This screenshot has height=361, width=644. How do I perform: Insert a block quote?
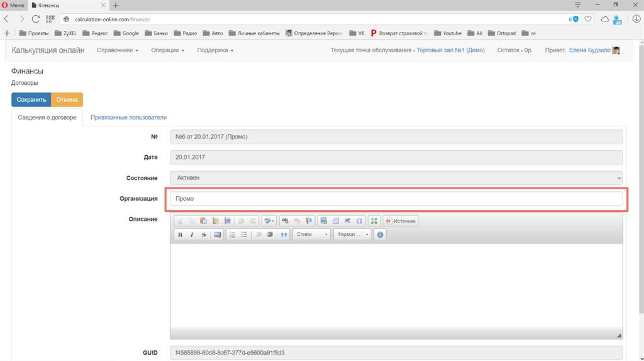pos(284,235)
